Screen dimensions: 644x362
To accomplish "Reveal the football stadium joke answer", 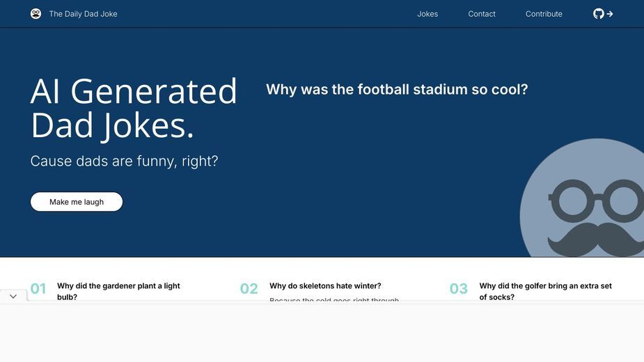I will 397,89.
